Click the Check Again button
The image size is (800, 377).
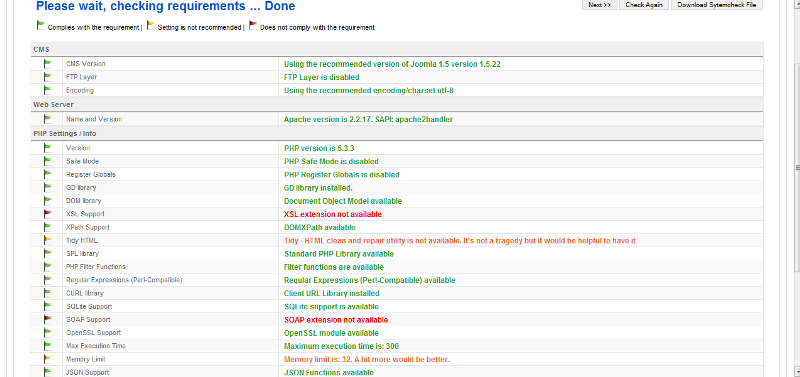click(x=644, y=5)
